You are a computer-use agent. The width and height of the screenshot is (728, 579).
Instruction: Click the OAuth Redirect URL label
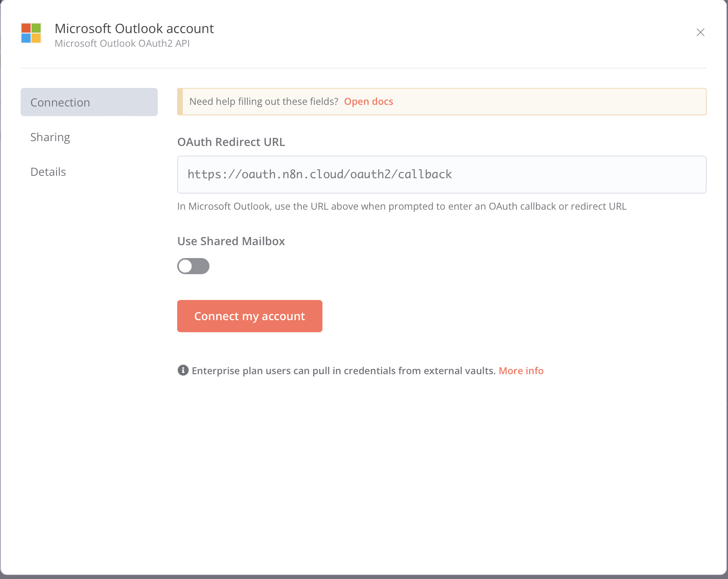231,142
